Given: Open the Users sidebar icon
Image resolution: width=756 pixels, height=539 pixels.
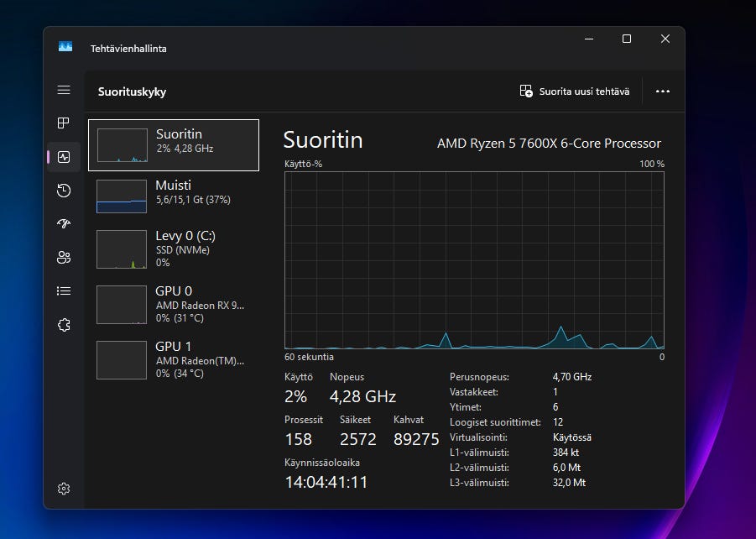Looking at the screenshot, I should [x=64, y=257].
